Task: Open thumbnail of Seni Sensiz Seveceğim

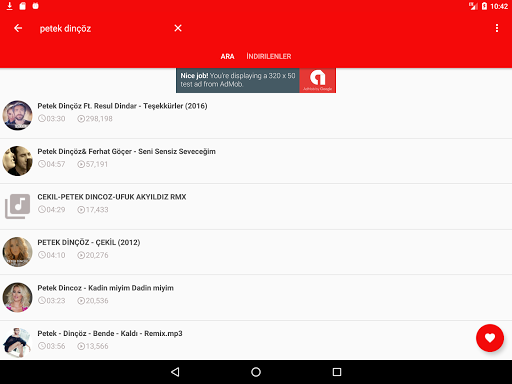Action: tap(17, 161)
